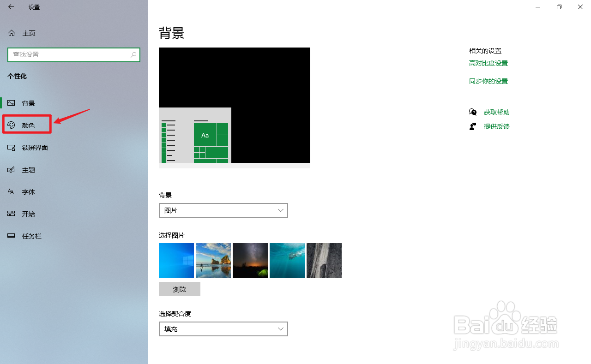This screenshot has height=364, width=591.
Task: Click the Start tiles icon
Action: pos(12,214)
